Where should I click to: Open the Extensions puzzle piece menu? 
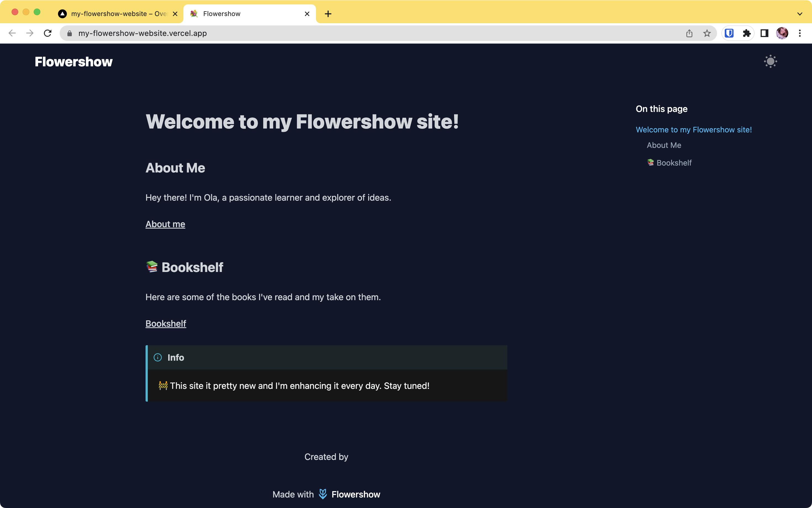tap(747, 33)
